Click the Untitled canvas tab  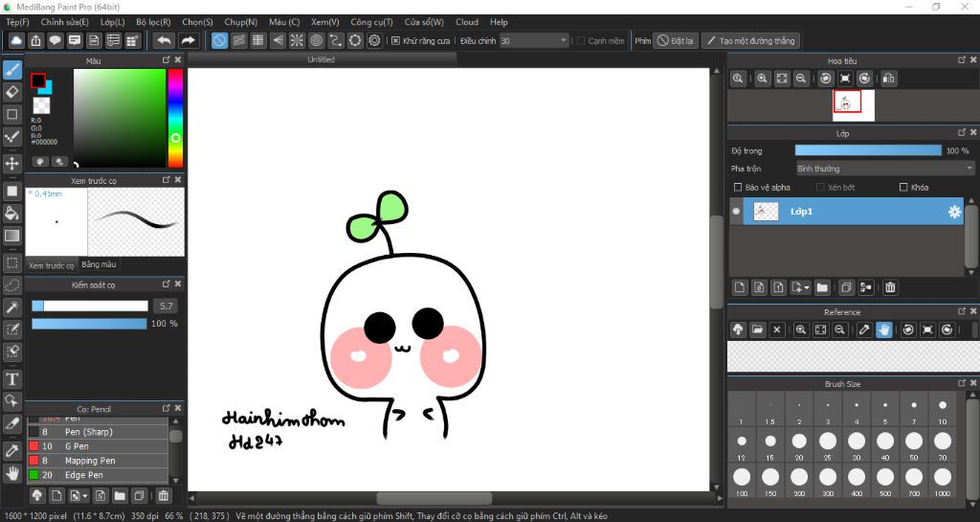coord(321,59)
